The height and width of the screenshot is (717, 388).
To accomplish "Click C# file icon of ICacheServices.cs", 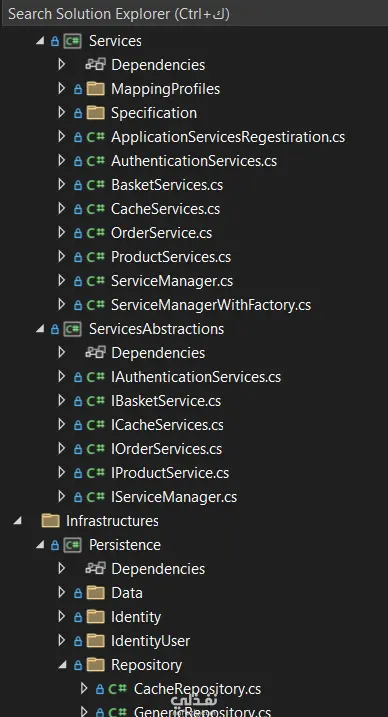I will pos(96,425).
